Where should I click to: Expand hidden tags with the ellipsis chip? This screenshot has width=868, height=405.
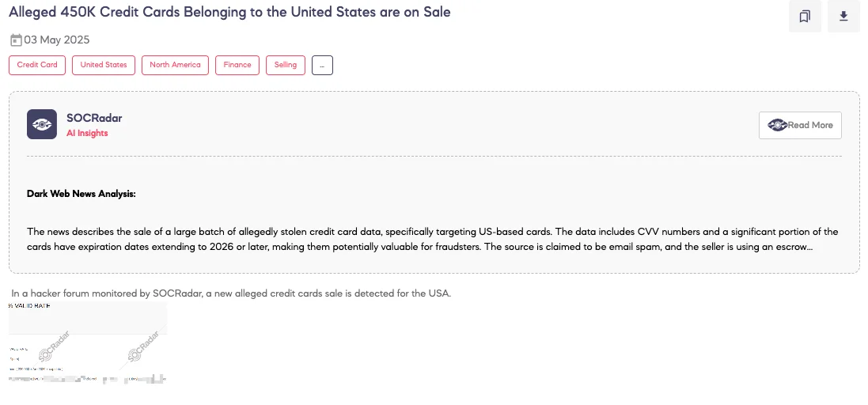pos(322,66)
